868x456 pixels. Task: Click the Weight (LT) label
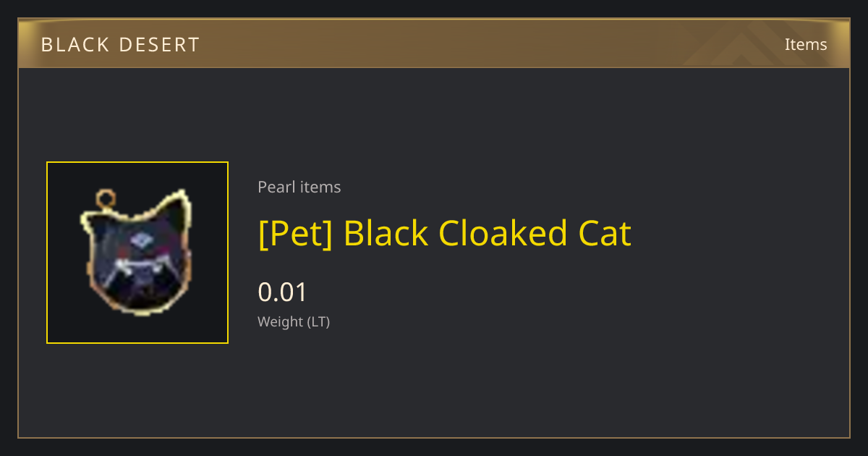(294, 322)
